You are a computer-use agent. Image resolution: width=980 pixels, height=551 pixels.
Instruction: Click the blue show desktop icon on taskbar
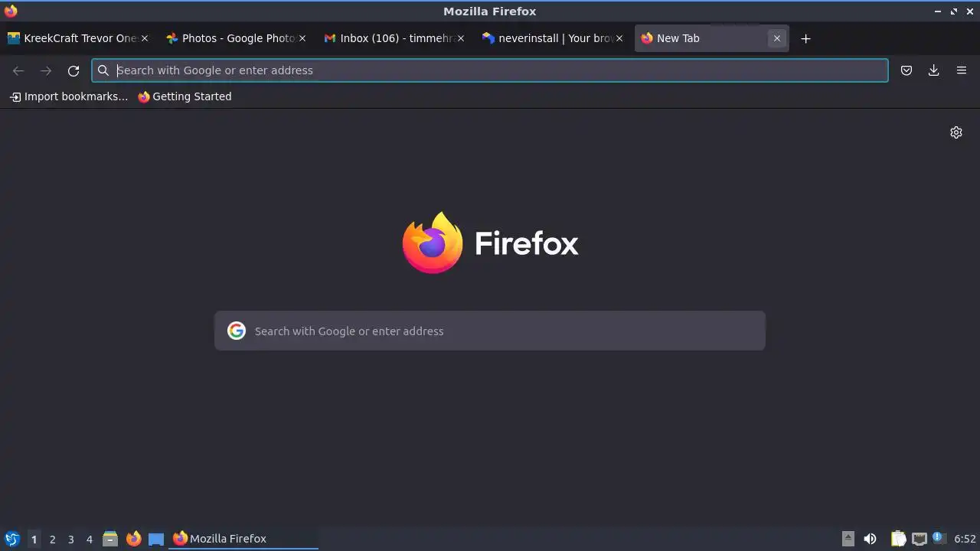156,539
